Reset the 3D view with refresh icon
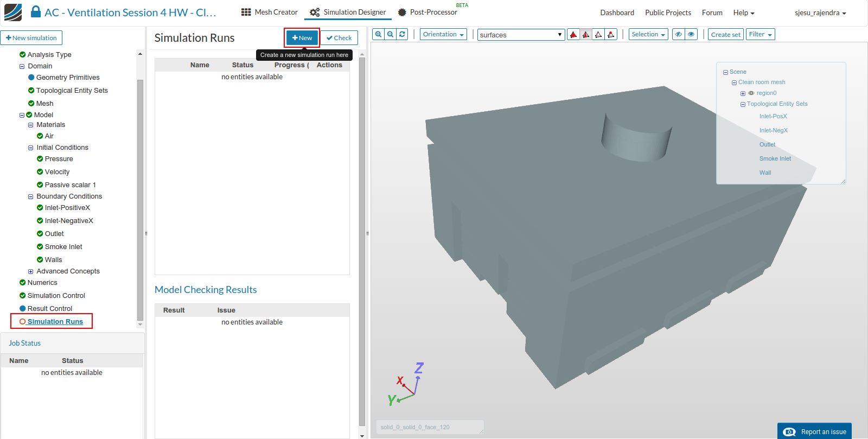 click(403, 34)
